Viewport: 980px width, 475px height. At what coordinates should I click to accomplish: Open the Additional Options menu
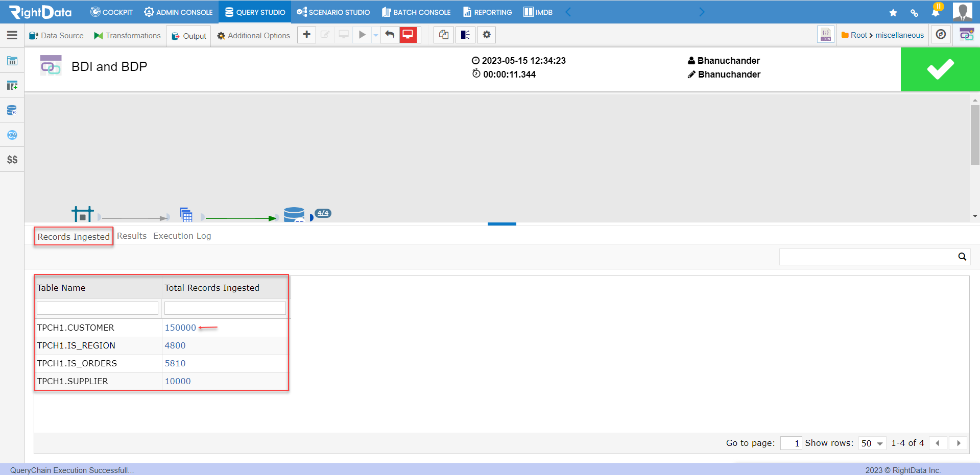click(x=253, y=35)
